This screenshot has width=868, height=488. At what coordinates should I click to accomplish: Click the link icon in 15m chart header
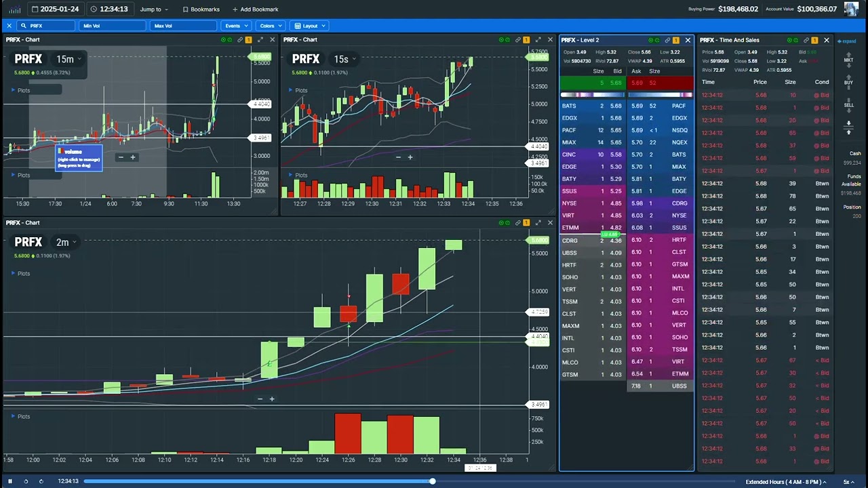point(239,40)
